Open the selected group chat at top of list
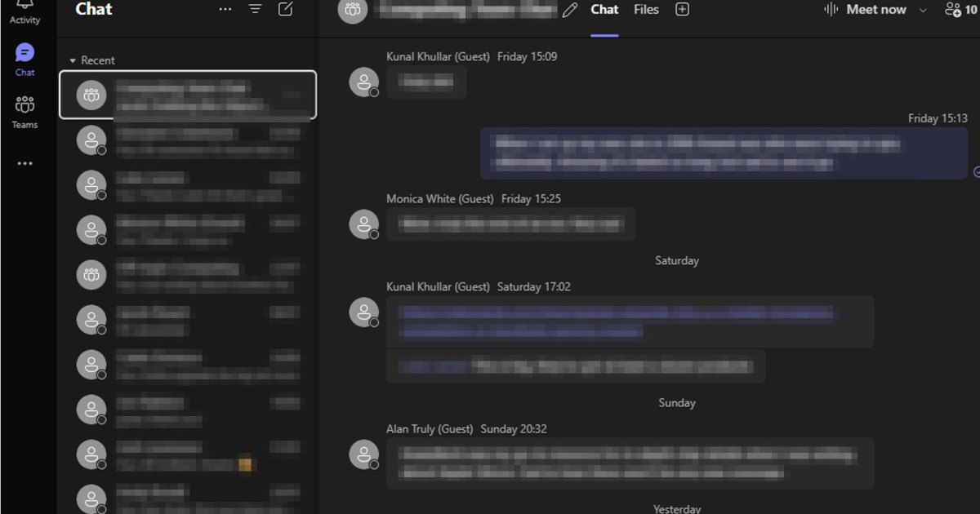 coord(187,95)
